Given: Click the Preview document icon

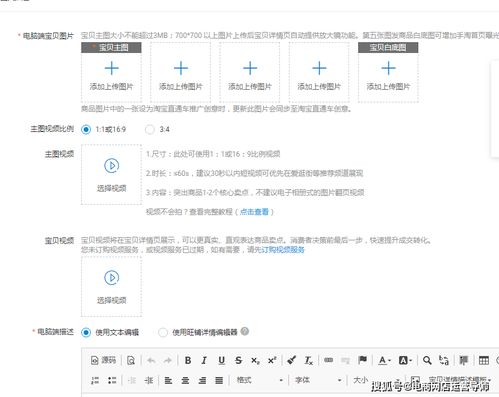Looking at the screenshot, I should (x=131, y=360).
